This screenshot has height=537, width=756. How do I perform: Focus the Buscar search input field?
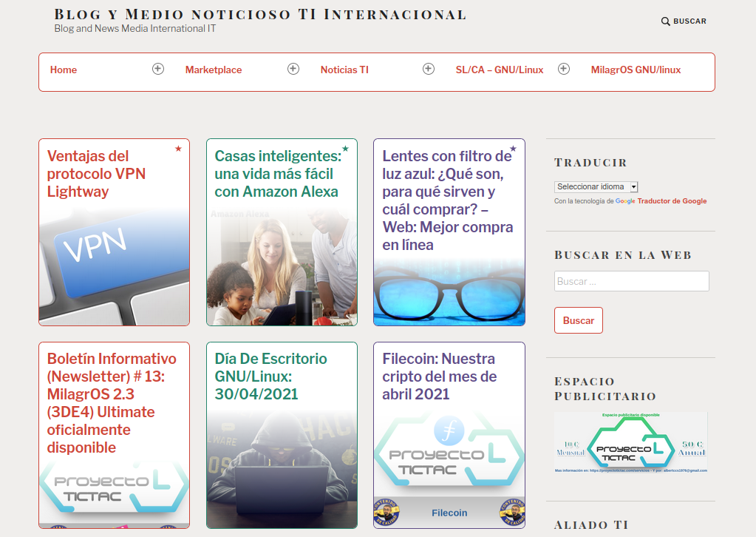631,281
